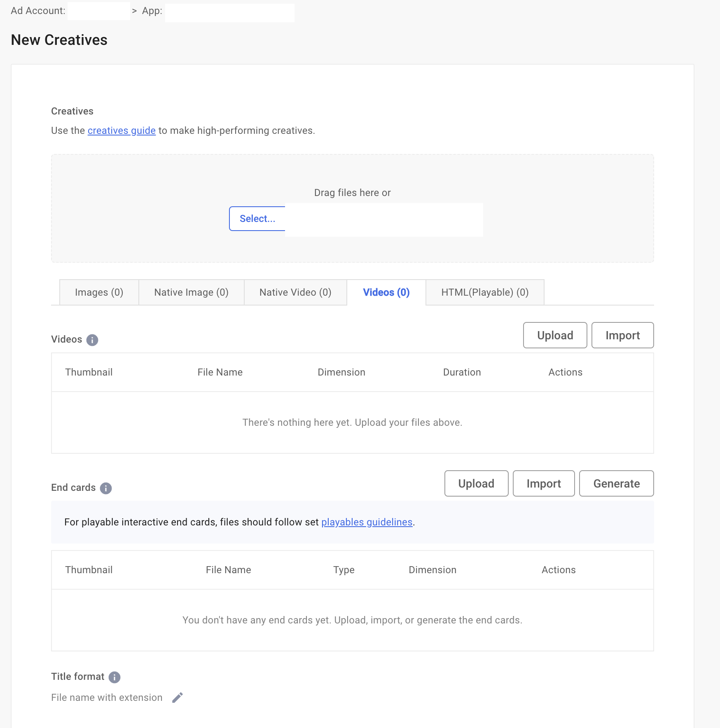Switch to the Images (0) tab
The height and width of the screenshot is (728, 720).
[99, 292]
